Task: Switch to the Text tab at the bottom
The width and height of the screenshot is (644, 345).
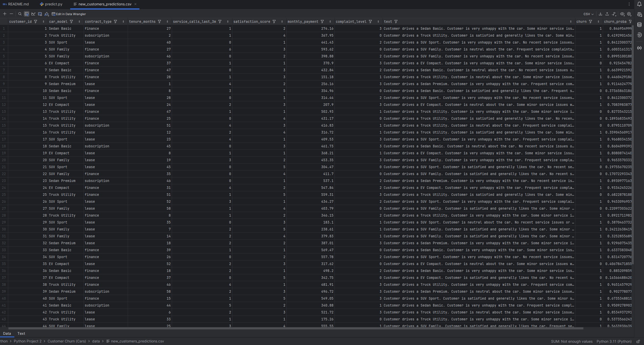Action: coord(21,333)
